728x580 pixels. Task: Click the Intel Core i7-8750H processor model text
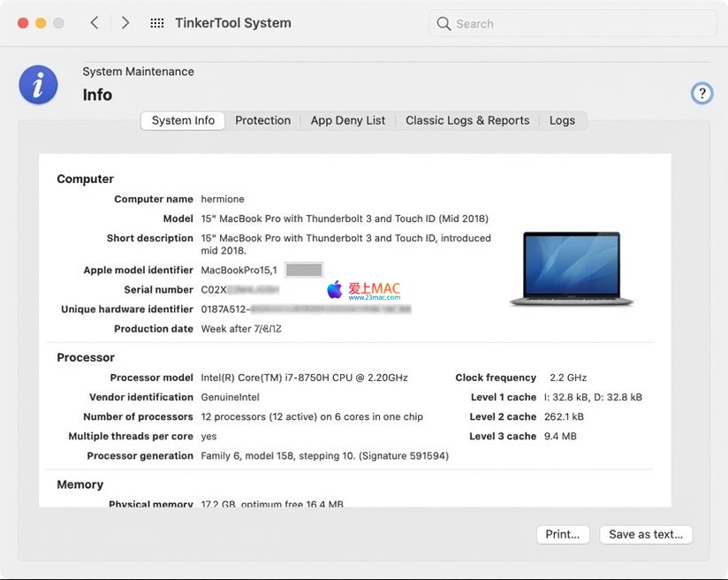(x=304, y=378)
